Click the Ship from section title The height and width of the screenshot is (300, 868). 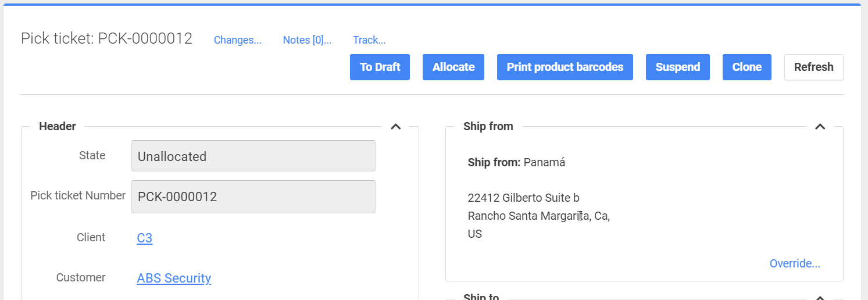point(488,126)
